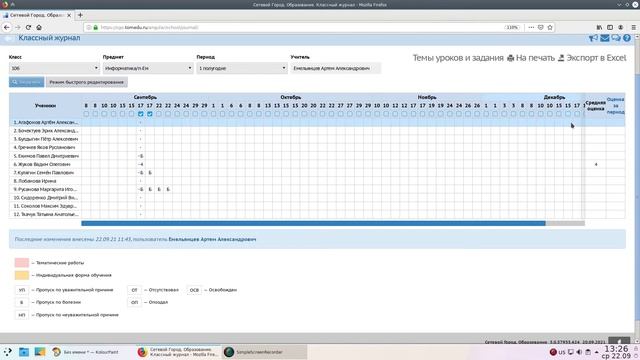This screenshot has height=360, width=640.
Task: Open help via the question mark icon
Action: [x=627, y=38]
